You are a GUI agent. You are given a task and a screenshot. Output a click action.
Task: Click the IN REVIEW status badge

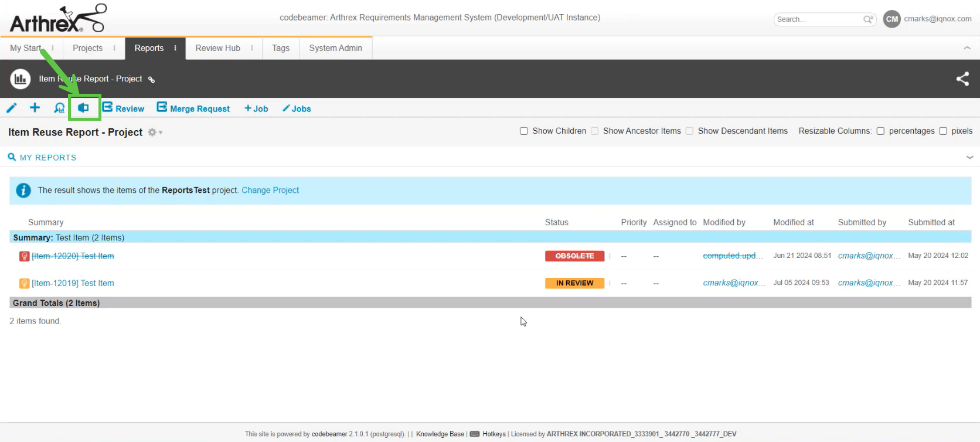tap(574, 283)
